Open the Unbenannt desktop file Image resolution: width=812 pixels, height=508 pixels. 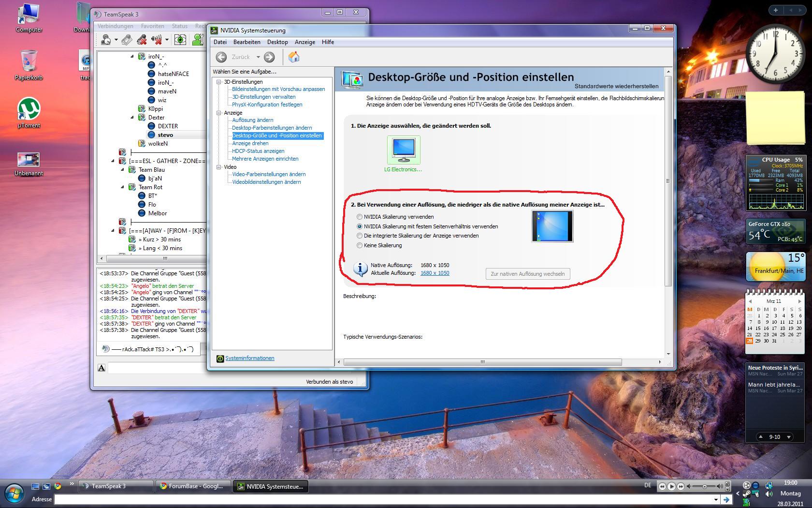click(x=29, y=164)
